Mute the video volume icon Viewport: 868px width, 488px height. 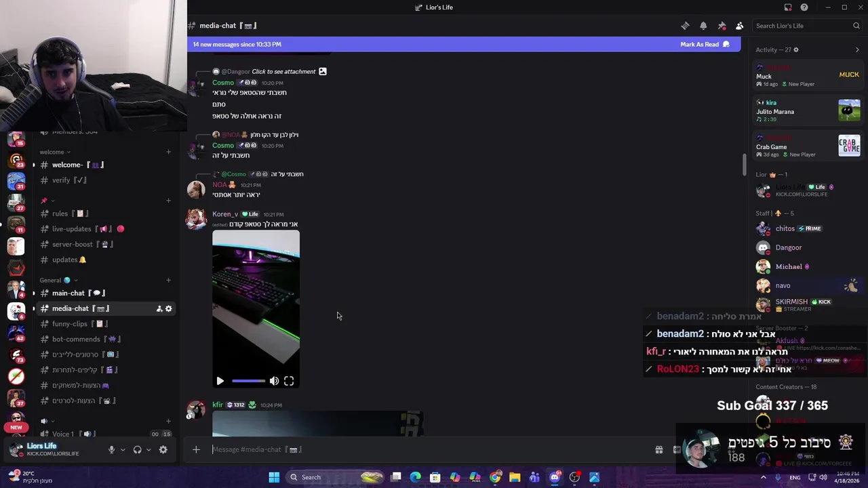pyautogui.click(x=274, y=381)
